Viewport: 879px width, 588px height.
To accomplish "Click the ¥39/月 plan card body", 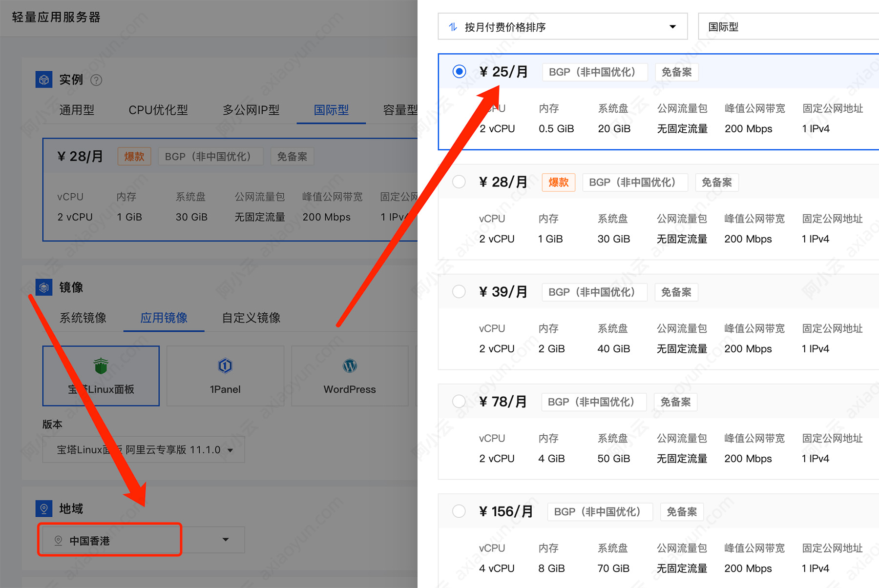I will coord(658,322).
